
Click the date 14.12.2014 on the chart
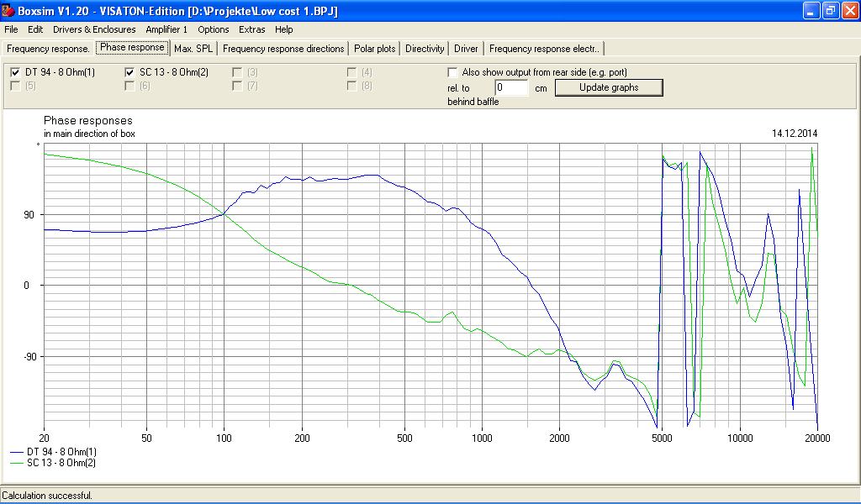click(x=795, y=134)
